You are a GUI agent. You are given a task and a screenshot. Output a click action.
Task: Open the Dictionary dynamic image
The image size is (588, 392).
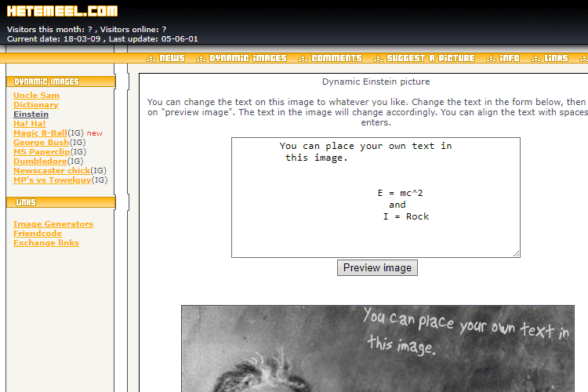pyautogui.click(x=36, y=104)
